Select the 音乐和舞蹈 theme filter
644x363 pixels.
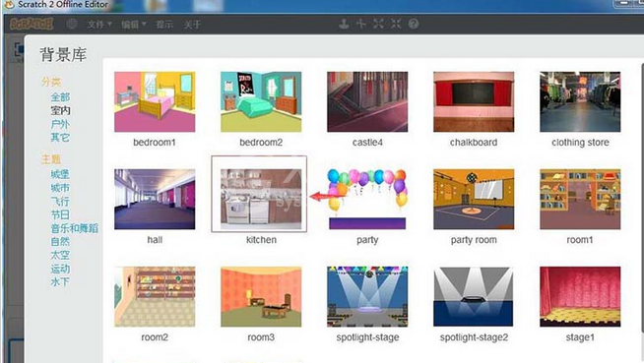pos(74,228)
